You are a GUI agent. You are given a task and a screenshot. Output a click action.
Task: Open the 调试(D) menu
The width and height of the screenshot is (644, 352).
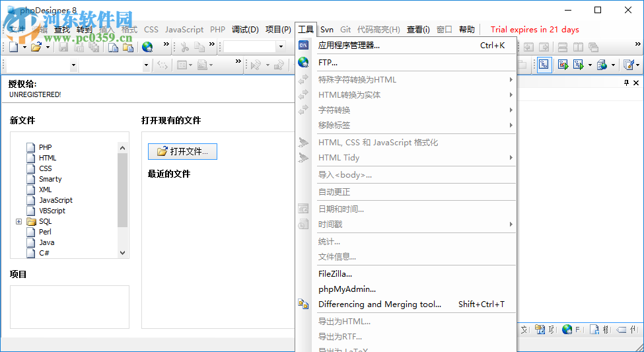(245, 30)
